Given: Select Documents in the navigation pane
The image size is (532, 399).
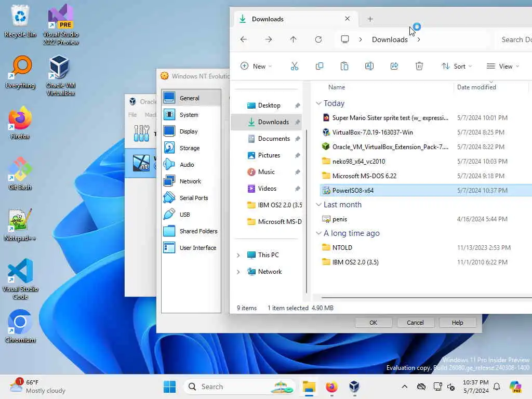Looking at the screenshot, I should pos(267,138).
